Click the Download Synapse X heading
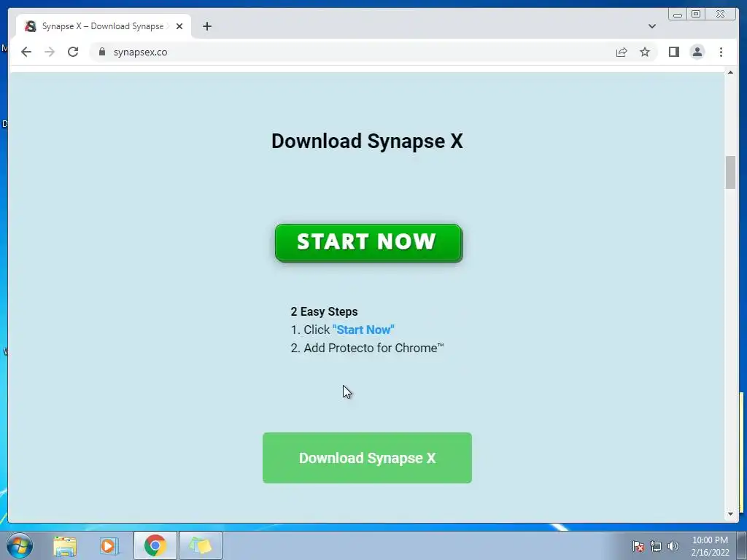The image size is (747, 560). point(367,141)
